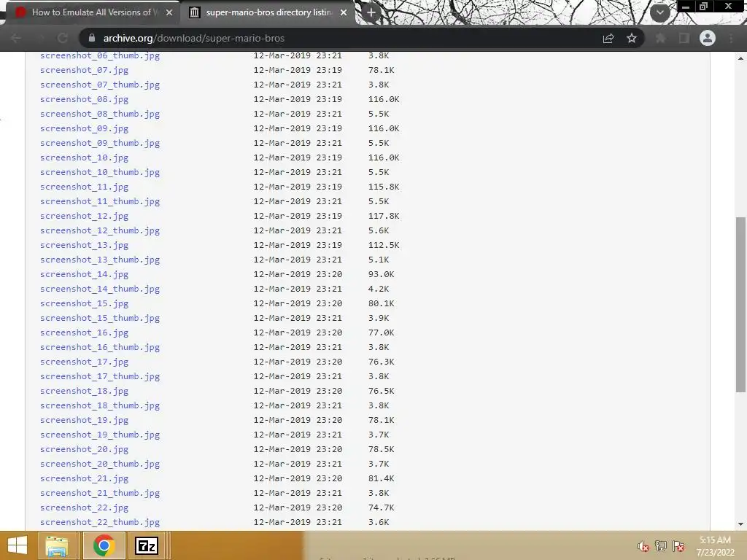Screen dimensions: 747x560
Task: Open screenshot_13.jpg link
Action: (85, 245)
